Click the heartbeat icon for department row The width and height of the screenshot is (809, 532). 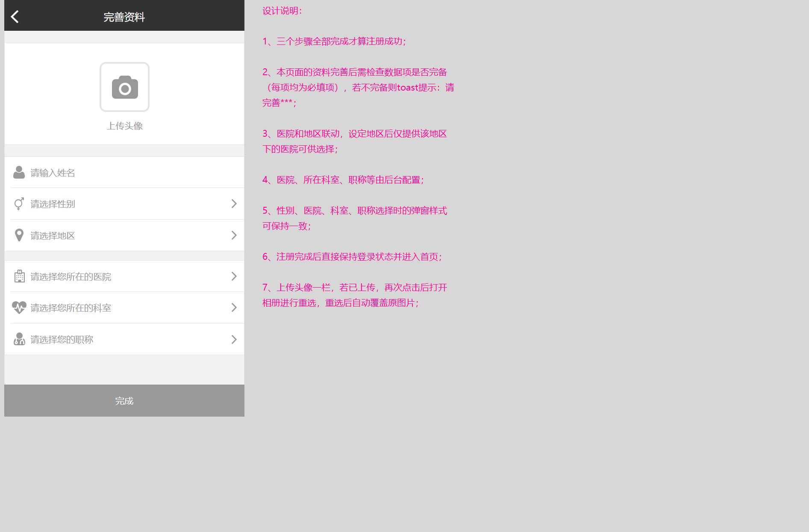[19, 307]
